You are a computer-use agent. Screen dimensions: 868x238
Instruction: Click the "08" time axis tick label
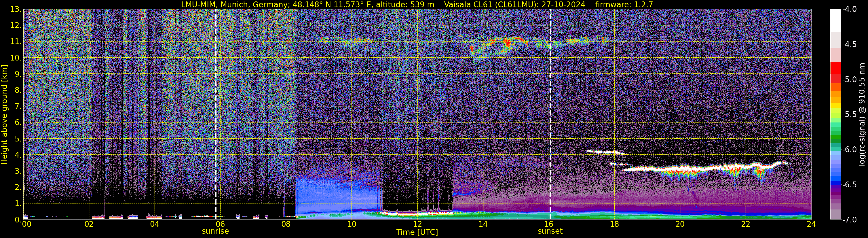click(x=285, y=224)
